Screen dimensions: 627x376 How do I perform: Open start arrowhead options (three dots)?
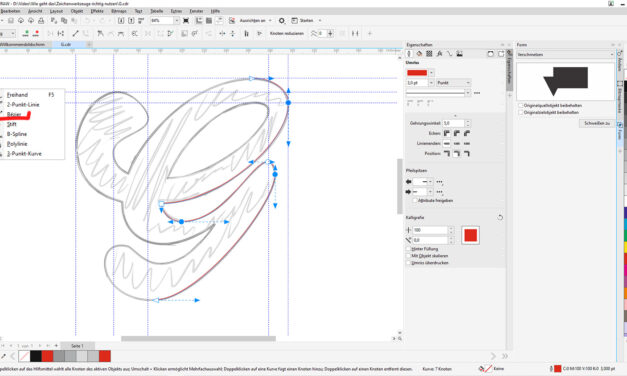(x=439, y=182)
